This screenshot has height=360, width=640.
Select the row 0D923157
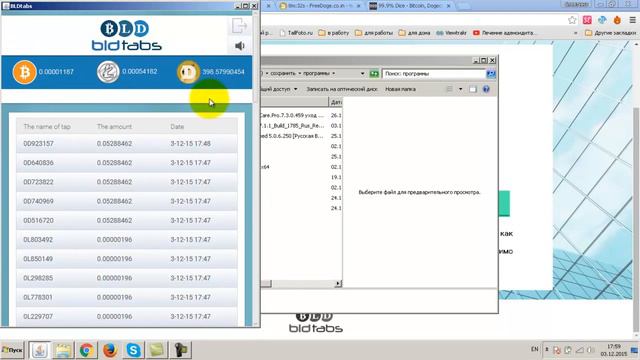click(x=127, y=144)
